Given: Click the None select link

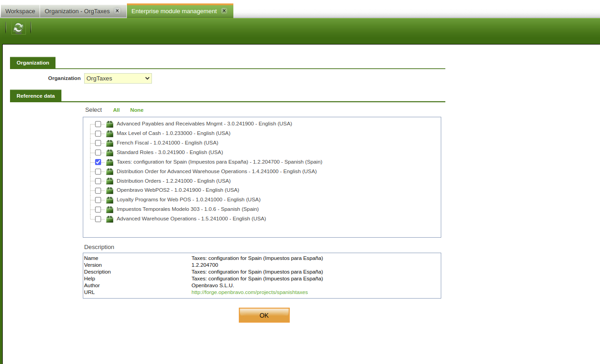Looking at the screenshot, I should point(136,110).
